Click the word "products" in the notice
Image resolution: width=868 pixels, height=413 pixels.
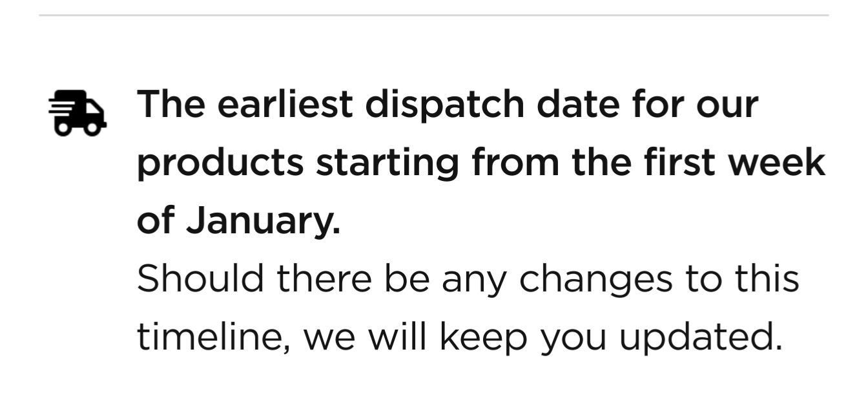click(220, 163)
